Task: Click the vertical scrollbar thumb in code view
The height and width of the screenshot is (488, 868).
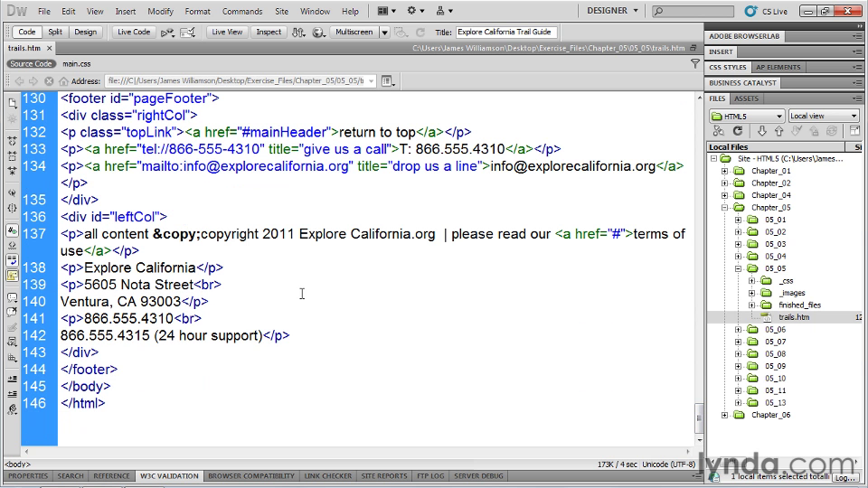Action: pyautogui.click(x=699, y=418)
